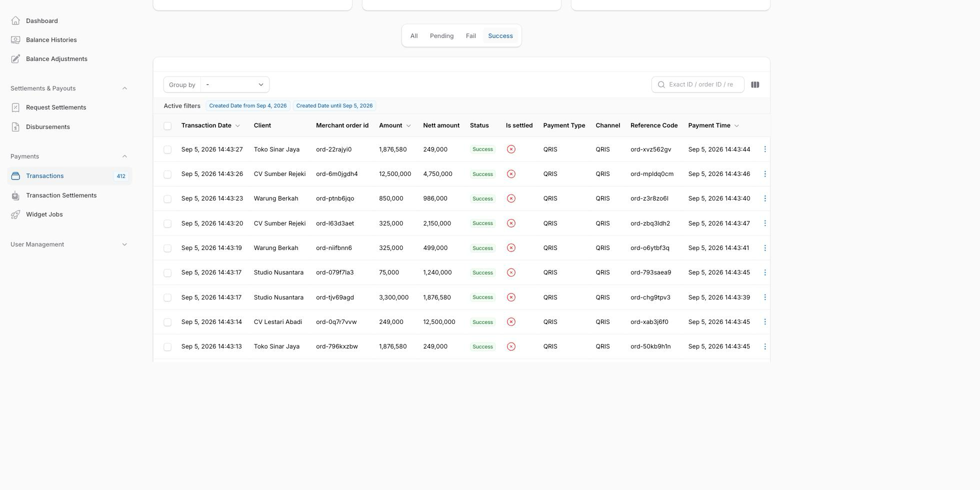Click the Request Settlements icon
980x490 pixels.
click(15, 107)
